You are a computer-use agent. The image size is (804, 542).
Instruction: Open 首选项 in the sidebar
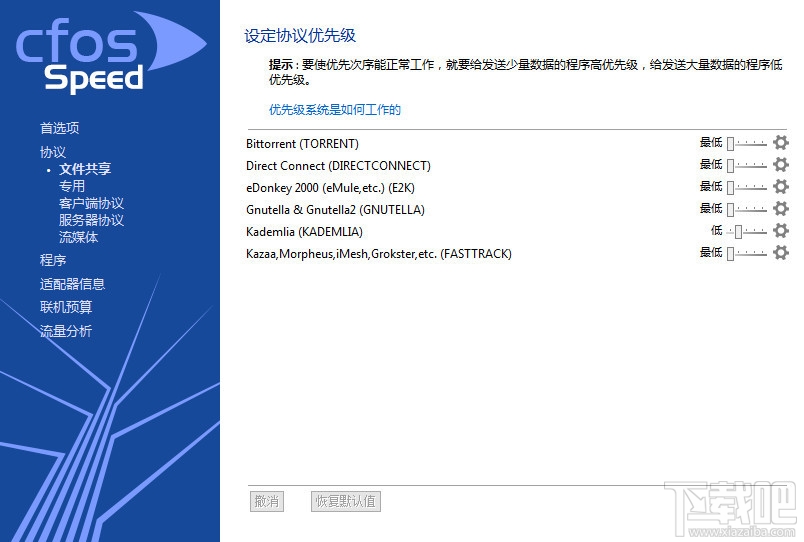[59, 128]
